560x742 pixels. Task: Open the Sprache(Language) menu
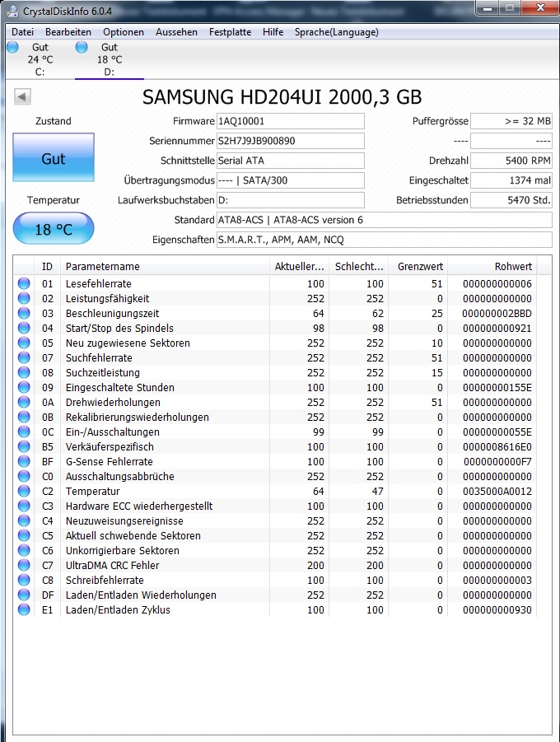tap(337, 32)
